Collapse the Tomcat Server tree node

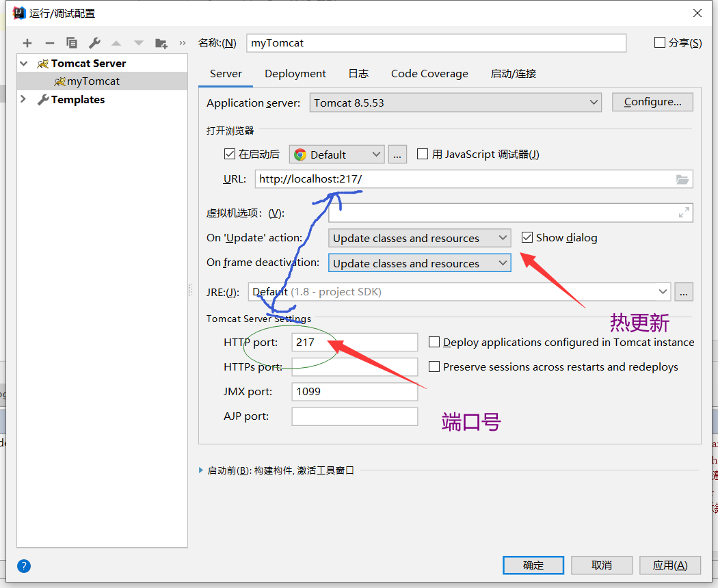coord(24,63)
